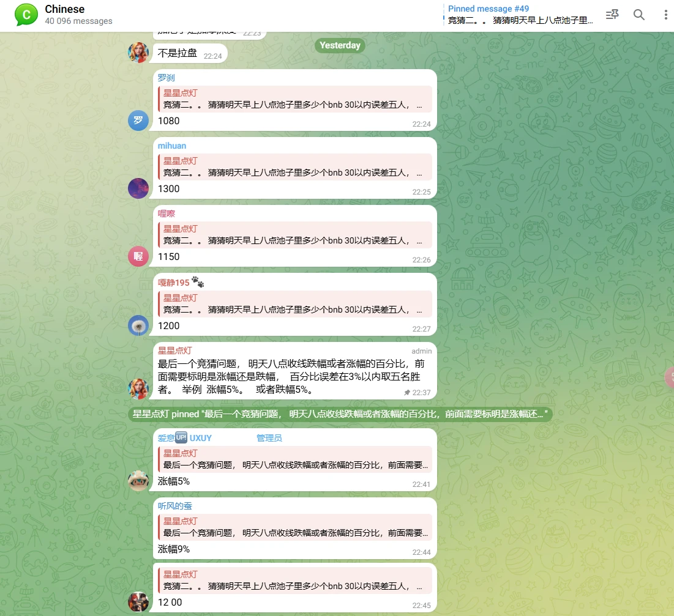Click the pink 喔 avatar

click(x=138, y=256)
